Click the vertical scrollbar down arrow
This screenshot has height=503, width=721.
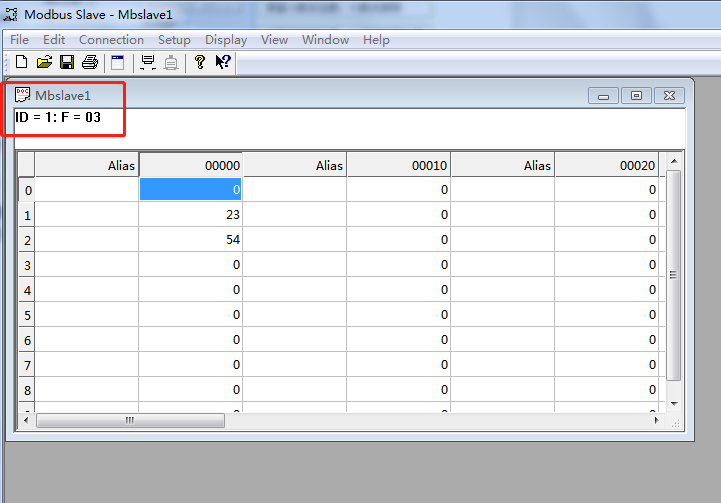click(x=674, y=403)
